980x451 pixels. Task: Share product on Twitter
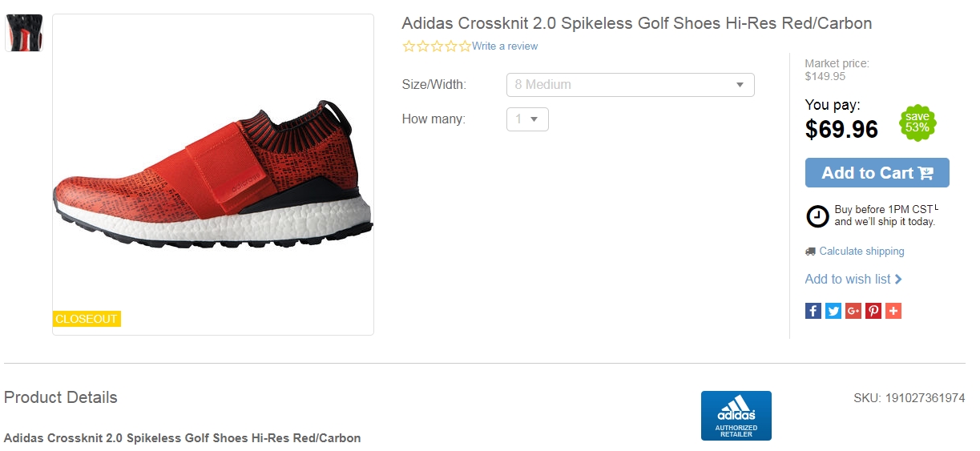(833, 311)
